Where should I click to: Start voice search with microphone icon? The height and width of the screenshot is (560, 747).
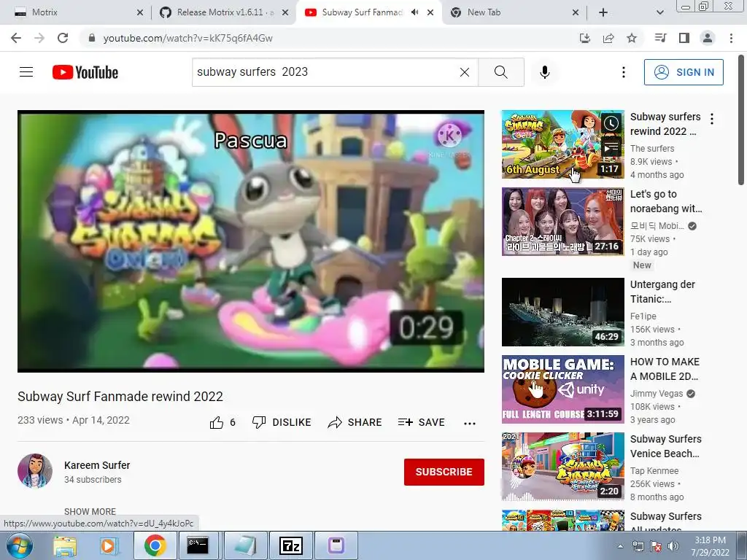tap(544, 72)
